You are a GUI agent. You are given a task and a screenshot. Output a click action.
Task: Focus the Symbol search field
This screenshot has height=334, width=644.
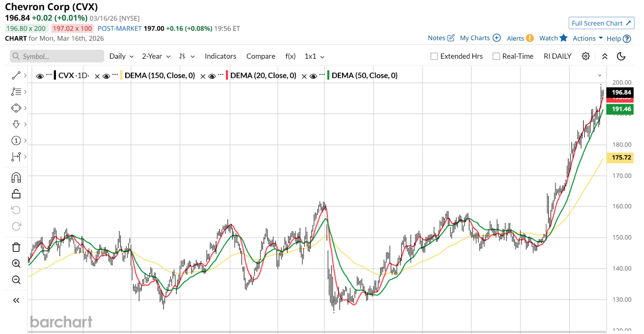tap(57, 56)
